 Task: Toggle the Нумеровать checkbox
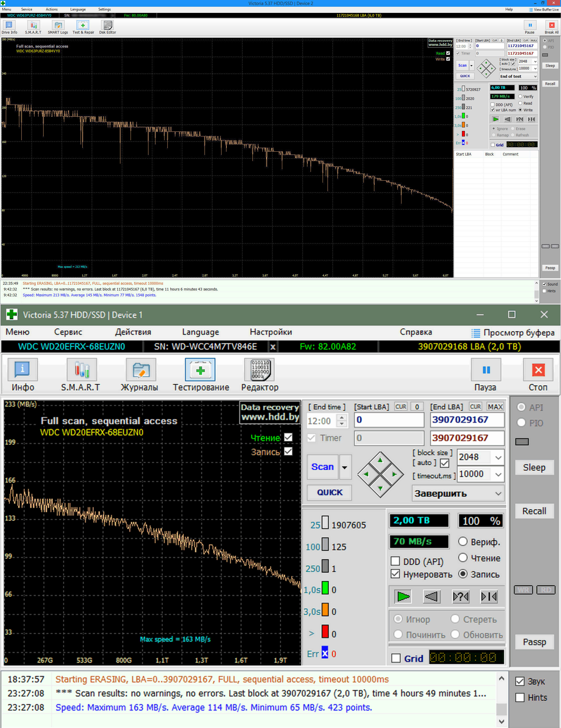pos(395,574)
